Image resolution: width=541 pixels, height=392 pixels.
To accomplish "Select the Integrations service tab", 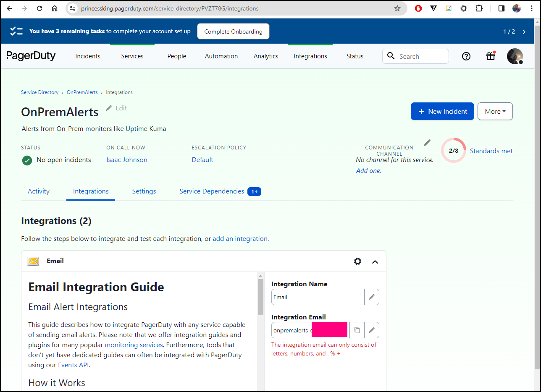I will pos(91,191).
